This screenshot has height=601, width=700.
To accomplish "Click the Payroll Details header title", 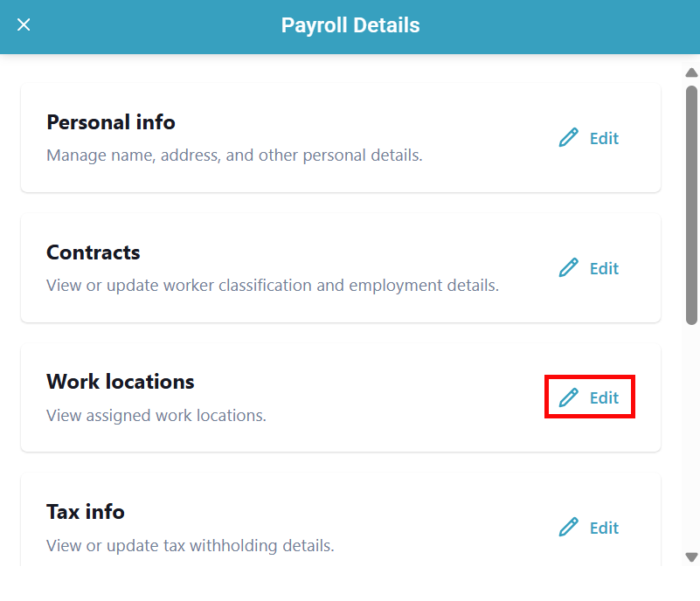I will 350,25.
